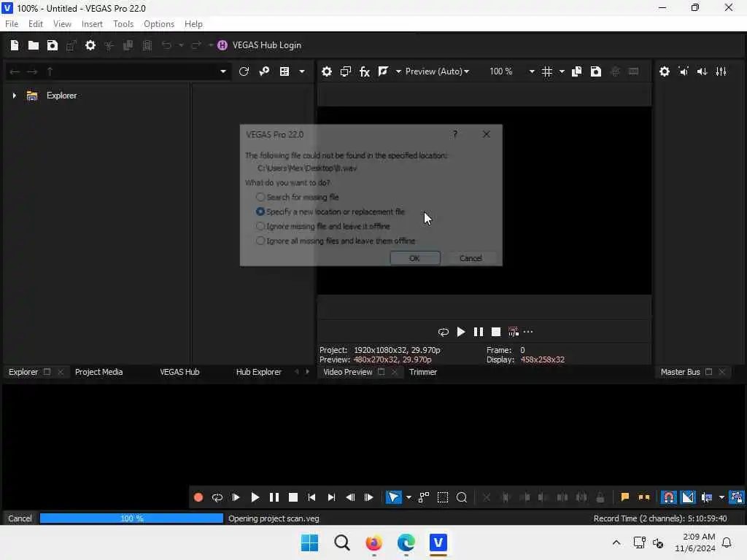Open the File menu
The image size is (747, 560).
pyautogui.click(x=12, y=24)
